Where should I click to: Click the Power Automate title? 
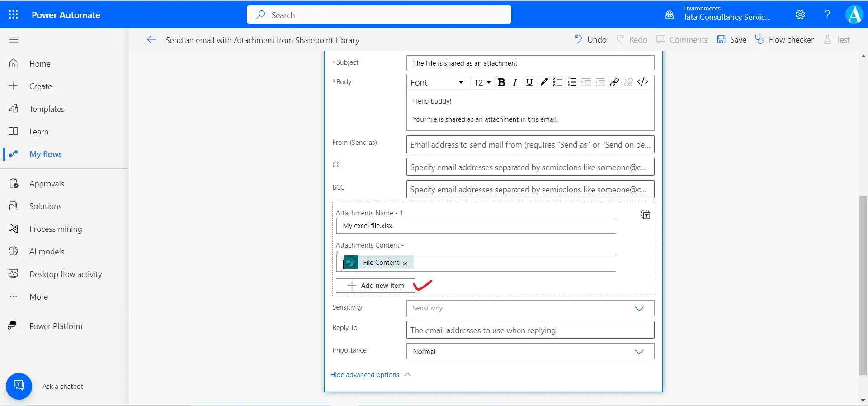coord(66,15)
